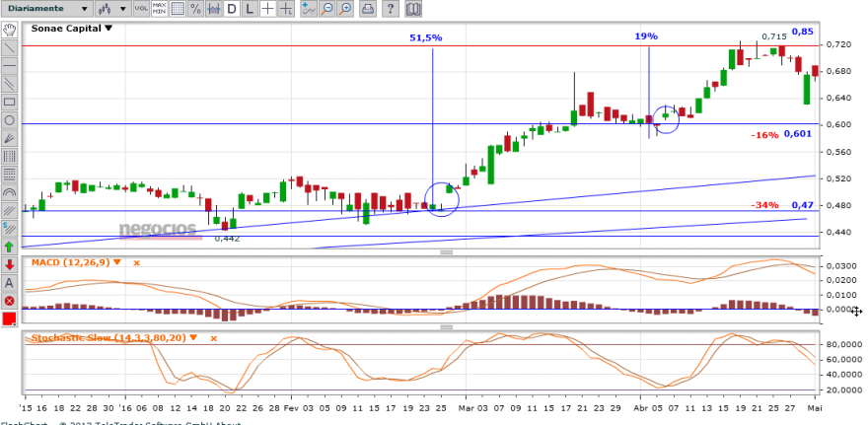Click the Mai month label on the axis

(x=815, y=408)
